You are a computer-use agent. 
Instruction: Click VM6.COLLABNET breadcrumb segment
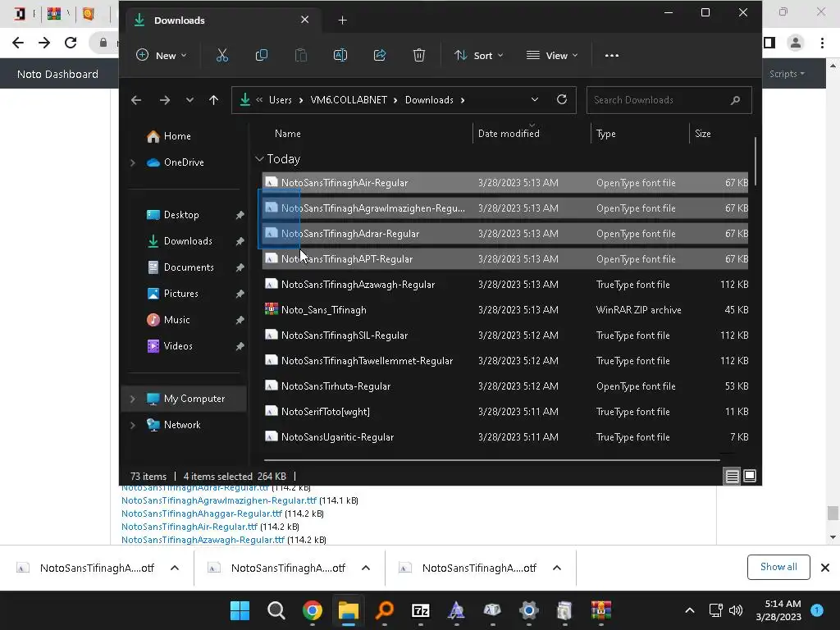[349, 100]
